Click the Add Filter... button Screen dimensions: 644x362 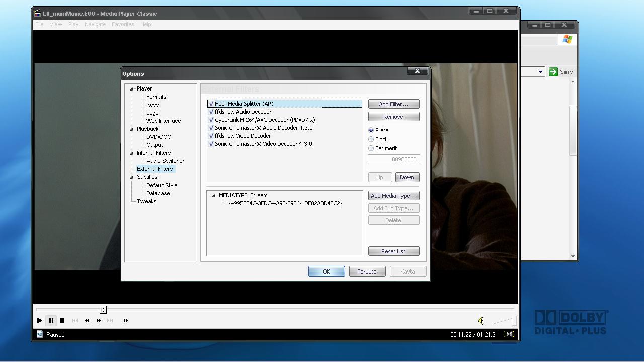point(393,104)
